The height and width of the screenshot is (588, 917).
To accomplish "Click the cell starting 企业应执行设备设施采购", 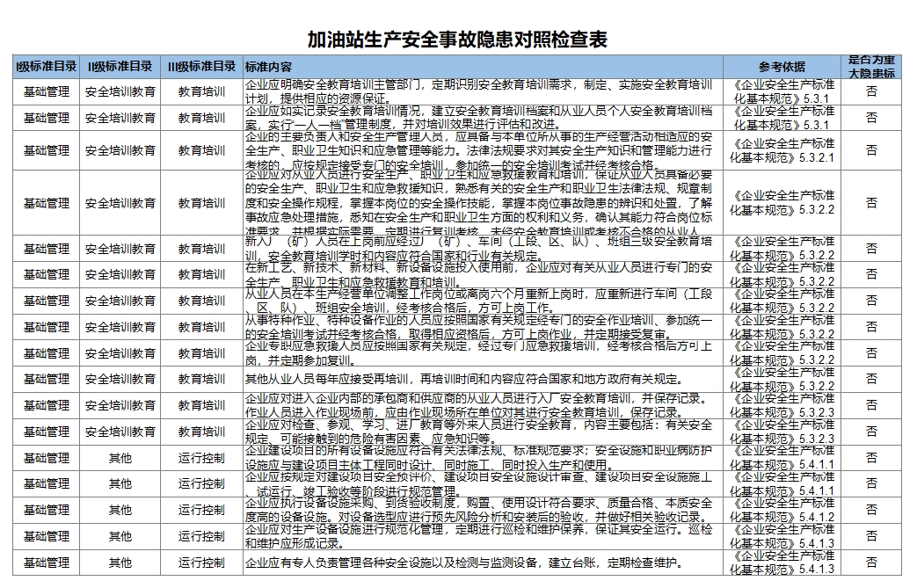I will point(483,510).
